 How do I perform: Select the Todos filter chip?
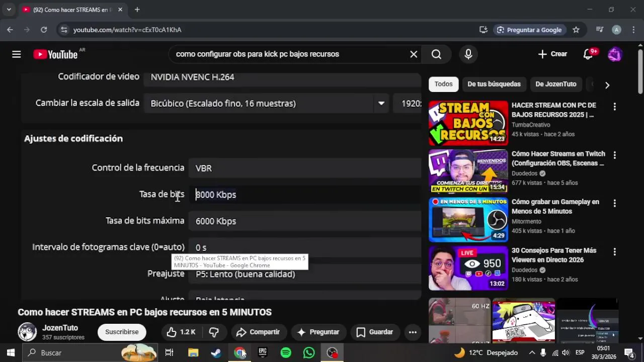443,84
